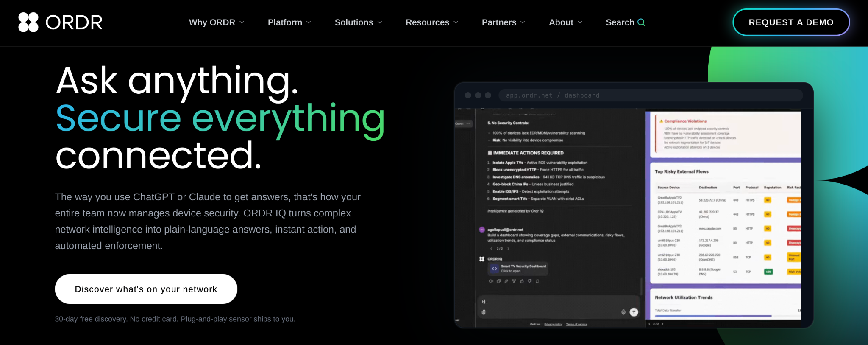The height and width of the screenshot is (345, 868).
Task: Click the 172.217.4.206 (Google) destination cell
Action: [709, 243]
